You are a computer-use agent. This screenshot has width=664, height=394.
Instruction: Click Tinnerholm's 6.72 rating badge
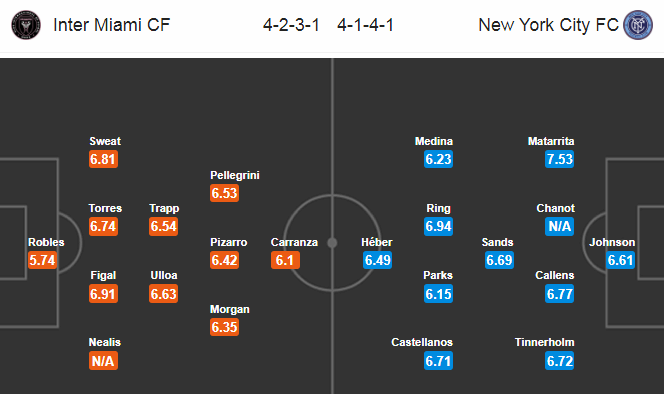pyautogui.click(x=559, y=361)
